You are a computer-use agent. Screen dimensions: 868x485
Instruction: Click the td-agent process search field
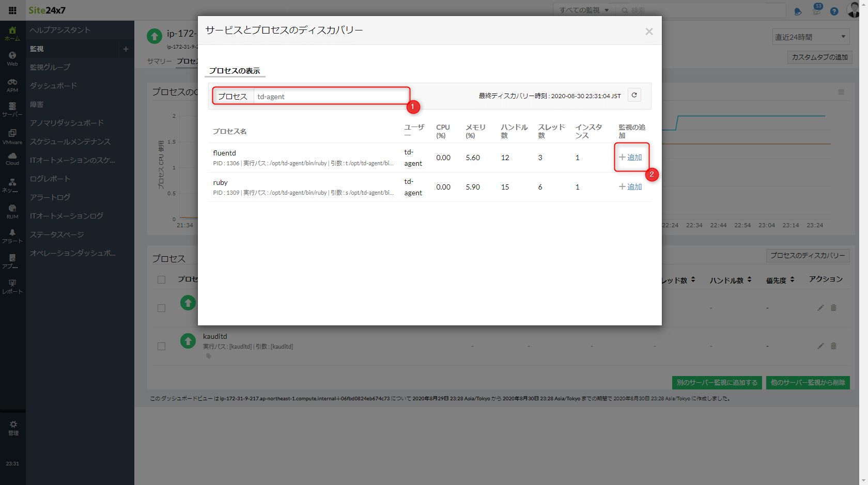(x=331, y=96)
